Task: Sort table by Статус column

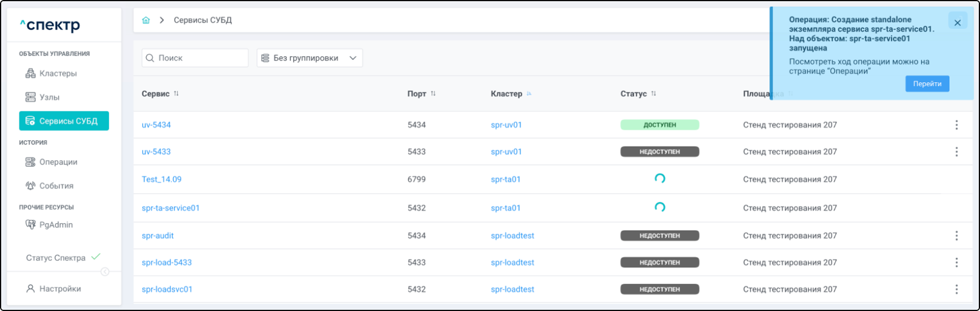Action: point(653,94)
